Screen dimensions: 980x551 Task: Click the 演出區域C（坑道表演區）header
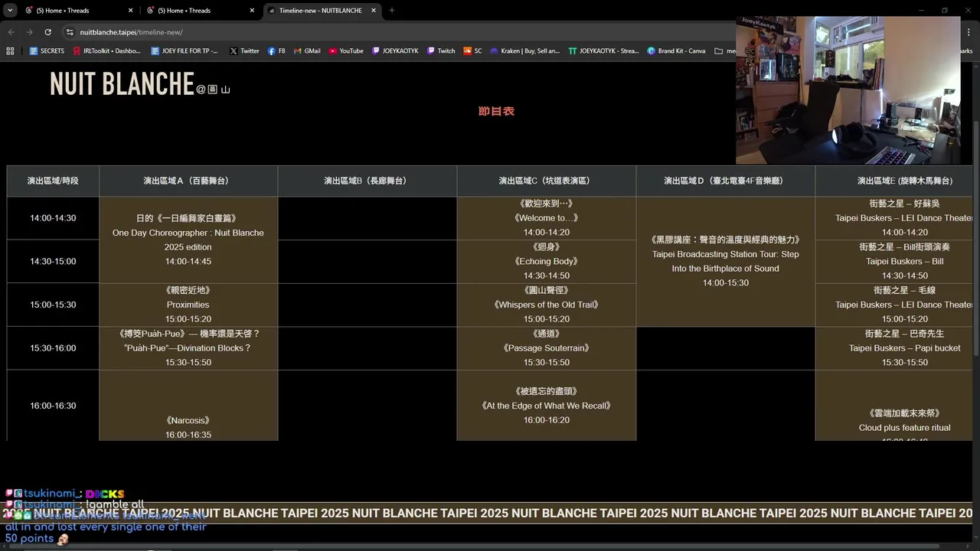click(x=547, y=181)
